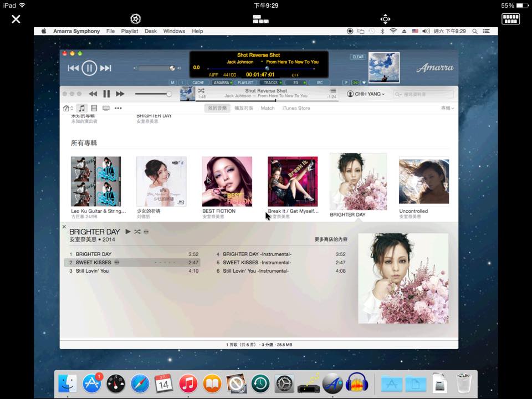Skip to previous track in Amarra
Screen dimensions: 532x399
(73, 68)
